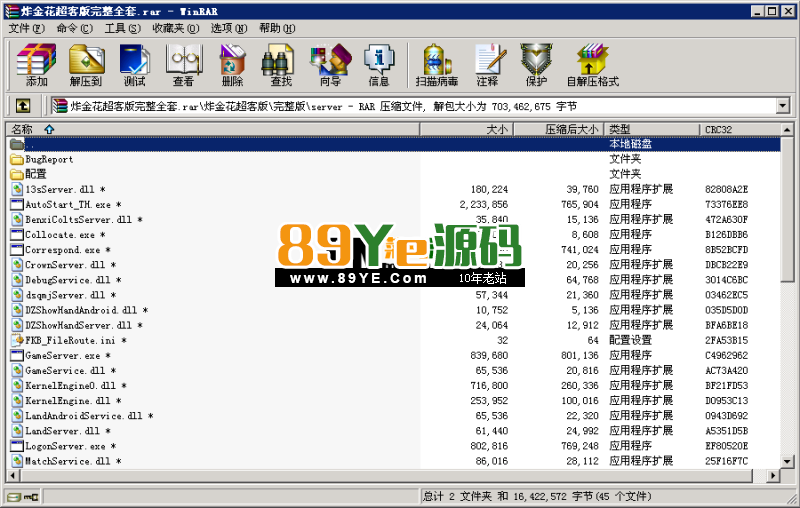Open the 收藏夹(O) menu

point(176,29)
